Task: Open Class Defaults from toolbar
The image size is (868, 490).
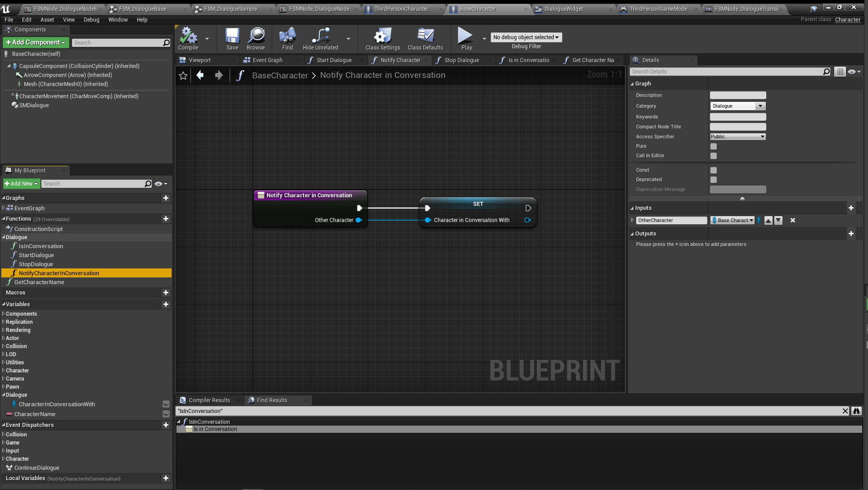Action: pos(425,36)
